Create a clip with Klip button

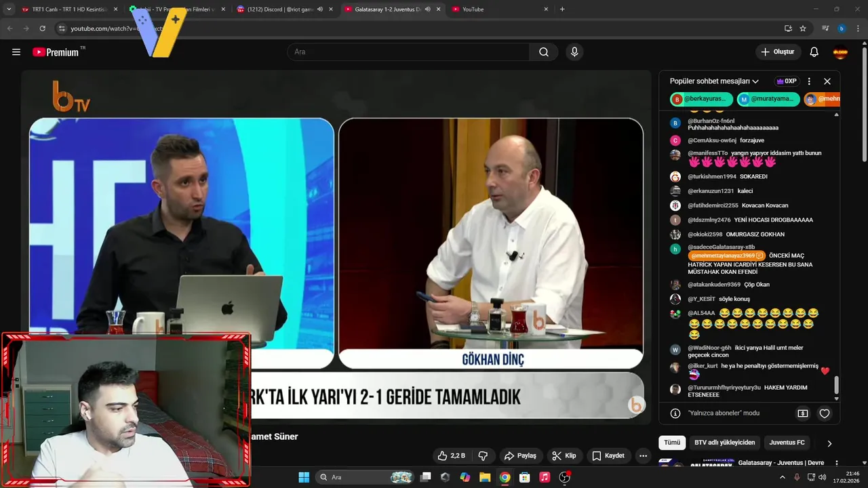click(x=564, y=455)
